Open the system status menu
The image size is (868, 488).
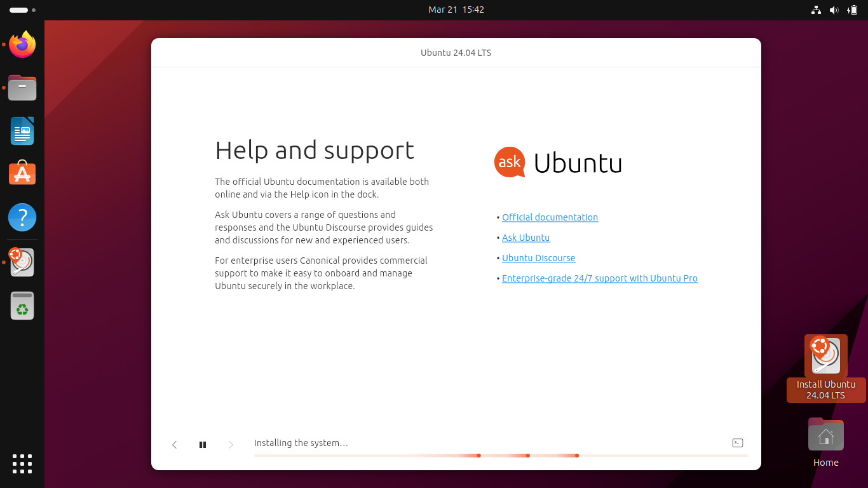[x=834, y=10]
